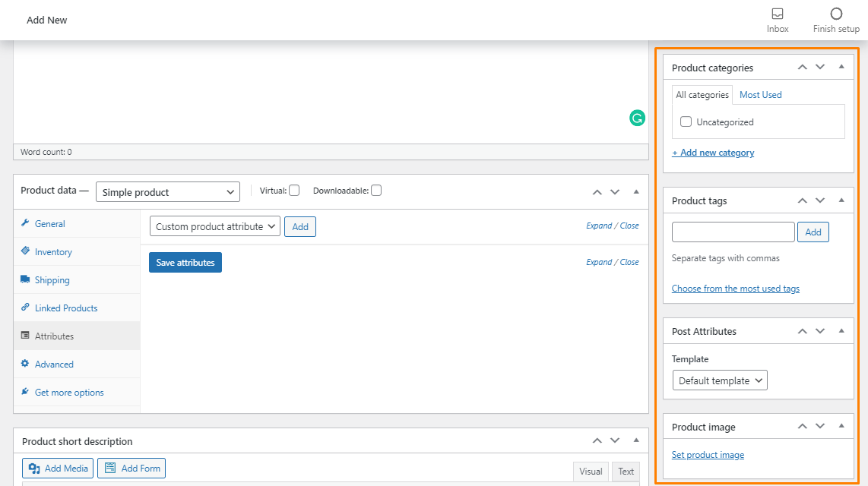This screenshot has width=868, height=486.
Task: Switch editor to Text tab
Action: coord(626,471)
